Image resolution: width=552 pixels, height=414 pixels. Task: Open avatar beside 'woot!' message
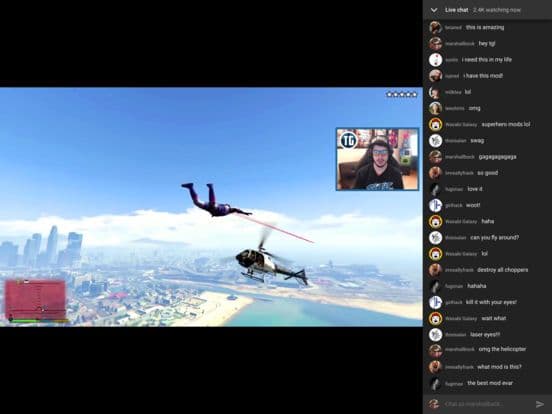click(435, 206)
